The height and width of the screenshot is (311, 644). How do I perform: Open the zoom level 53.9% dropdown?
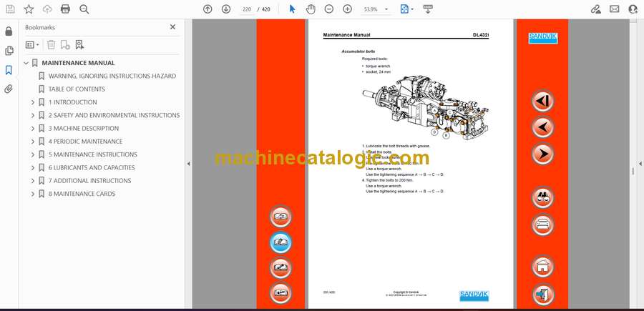374,9
